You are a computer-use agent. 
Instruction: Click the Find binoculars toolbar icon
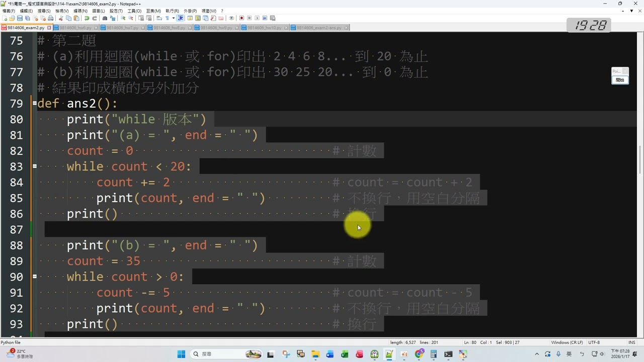click(x=105, y=18)
